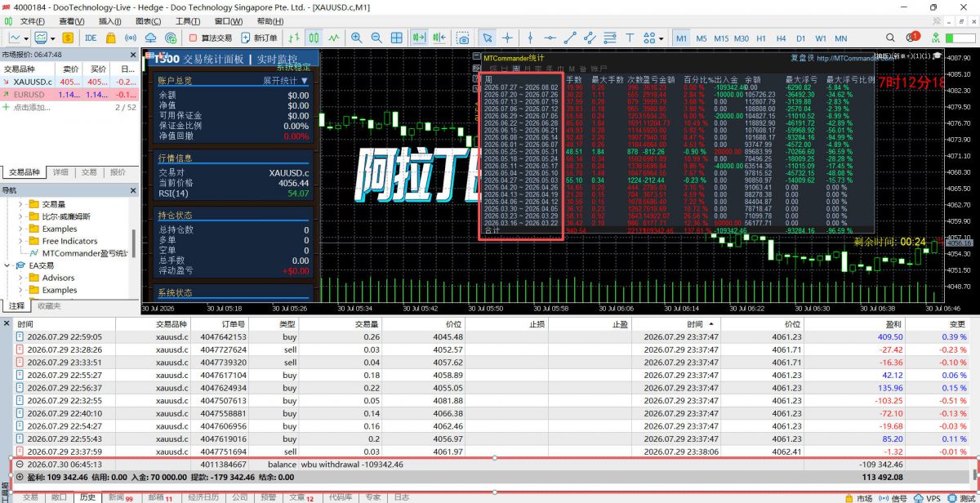The height and width of the screenshot is (503, 980).
Task: Switch chart to H1 timeframe
Action: 761,38
